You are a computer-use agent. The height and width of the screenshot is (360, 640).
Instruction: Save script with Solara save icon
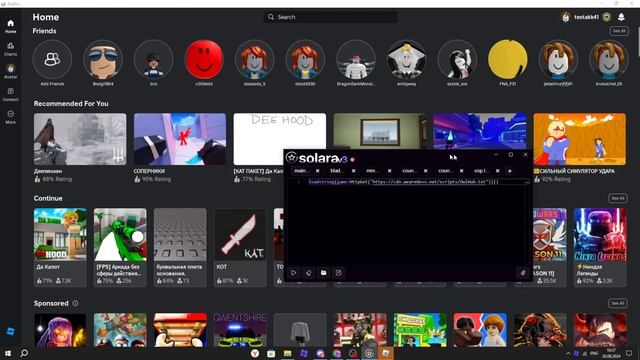tap(338, 273)
